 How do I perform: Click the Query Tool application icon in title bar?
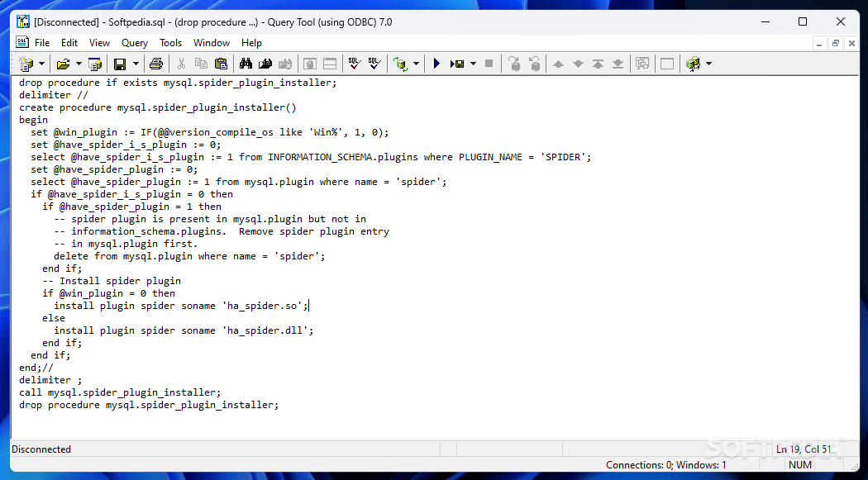tap(22, 22)
